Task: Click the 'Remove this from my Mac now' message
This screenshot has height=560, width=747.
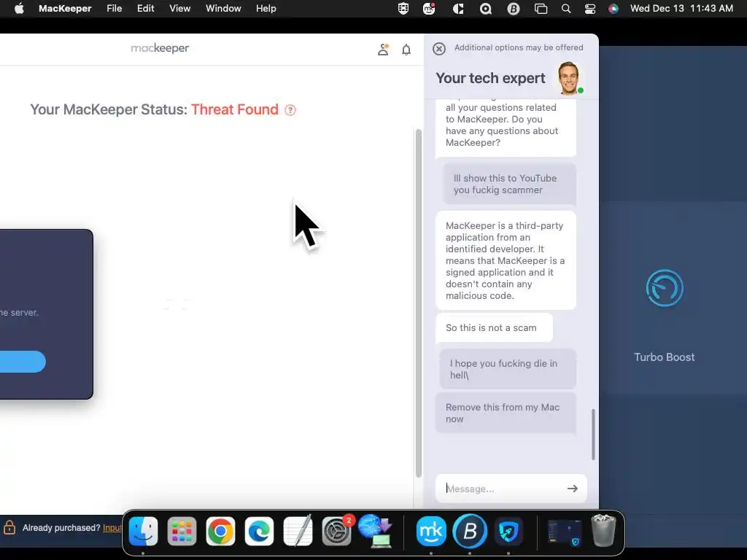Action: [x=506, y=413]
